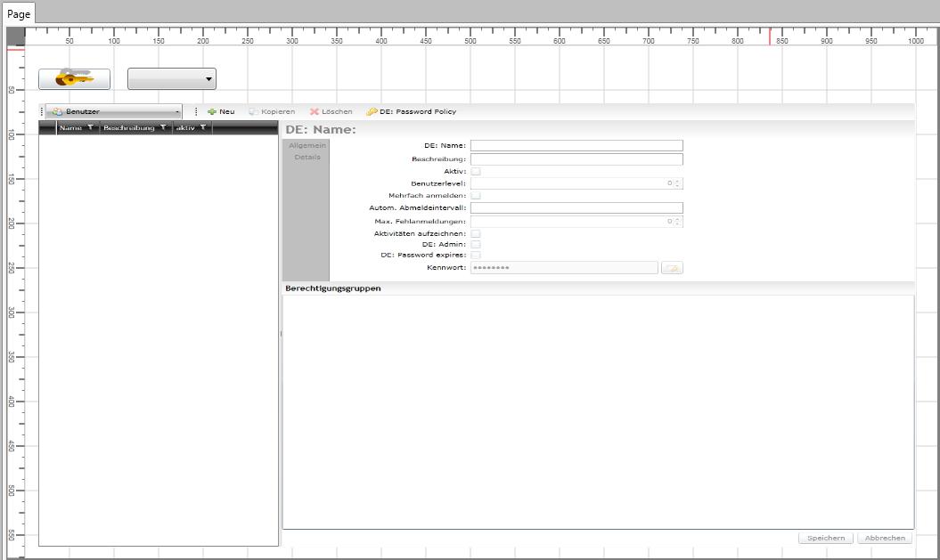Screen dimensions: 940x560
Task: Click the Abbrechen button
Action: tap(884, 538)
